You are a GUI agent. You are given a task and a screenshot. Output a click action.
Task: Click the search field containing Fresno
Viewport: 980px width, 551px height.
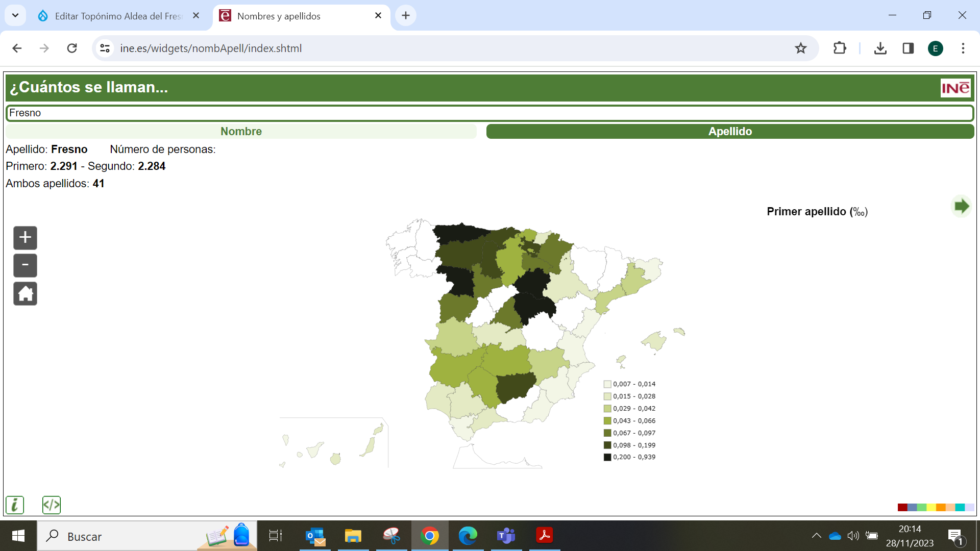point(489,113)
